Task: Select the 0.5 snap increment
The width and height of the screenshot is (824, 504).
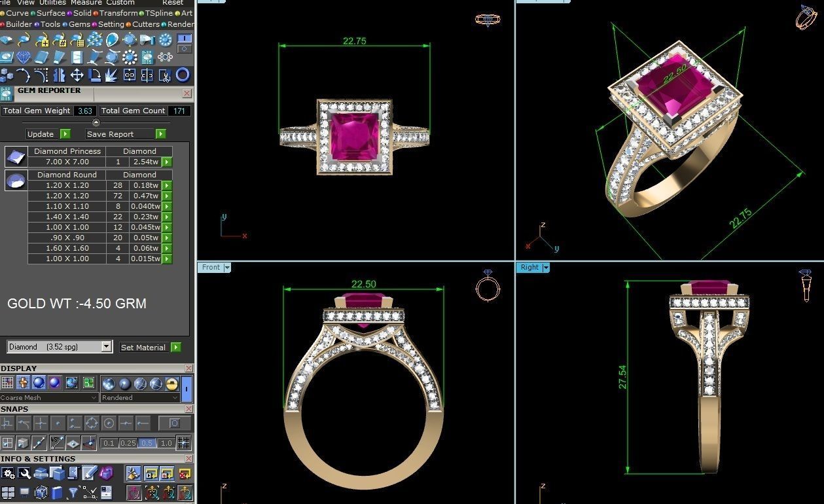Action: pyautogui.click(x=147, y=443)
